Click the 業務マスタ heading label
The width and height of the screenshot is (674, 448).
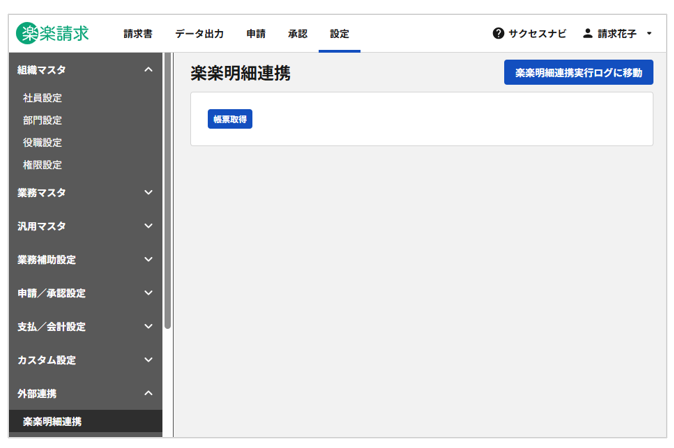coord(41,193)
